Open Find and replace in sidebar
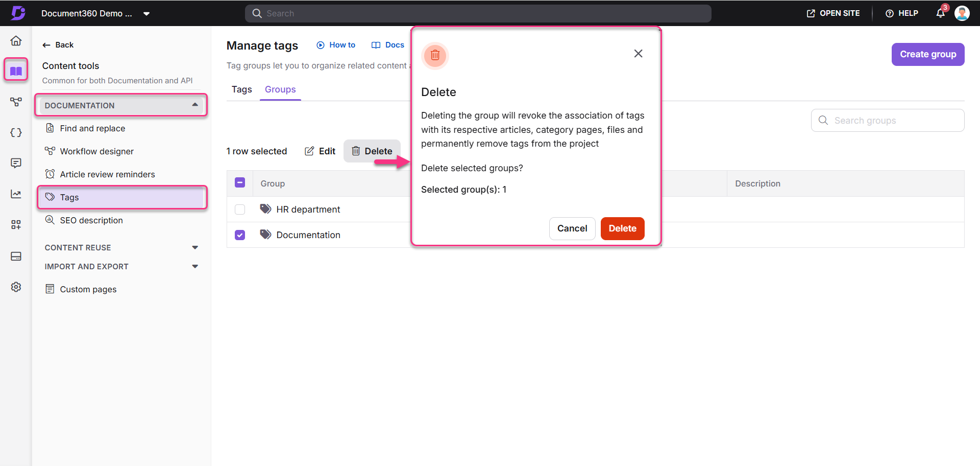 point(92,128)
